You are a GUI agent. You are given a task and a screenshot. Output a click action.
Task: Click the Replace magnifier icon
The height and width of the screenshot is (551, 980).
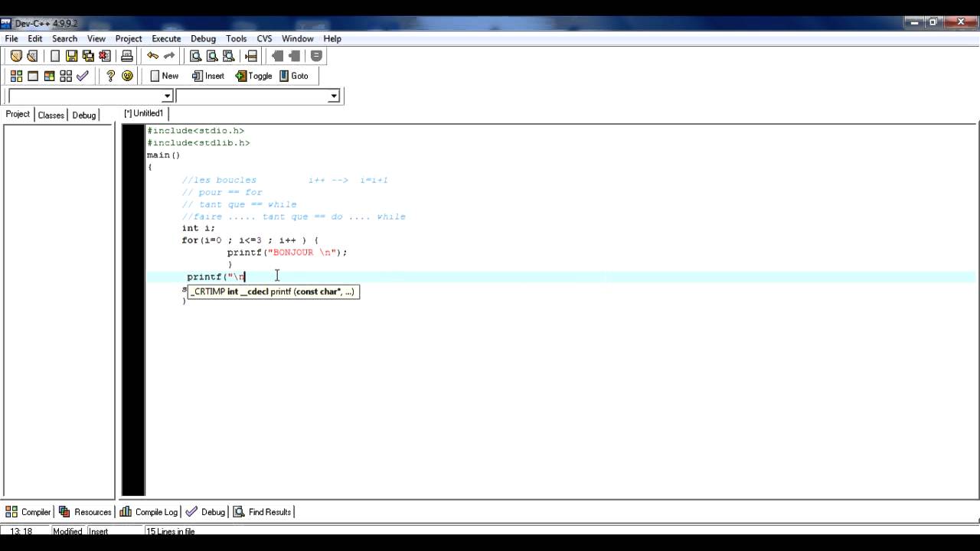pos(212,56)
